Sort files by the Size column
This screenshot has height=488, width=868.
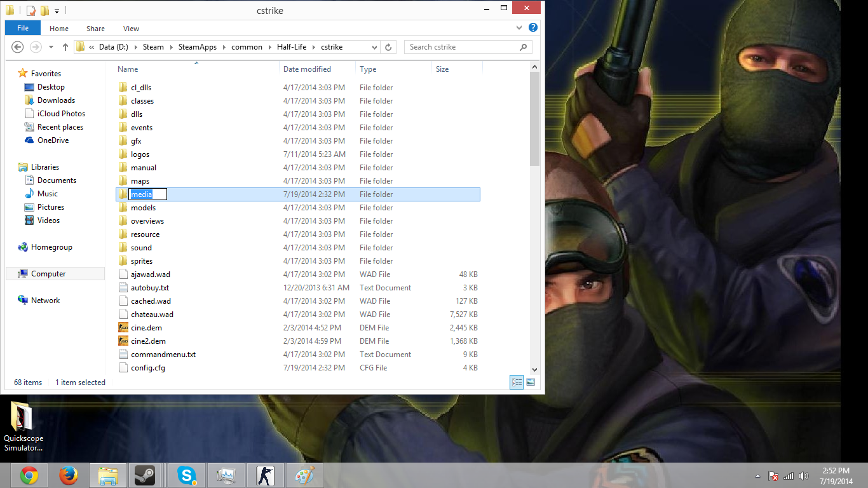457,69
